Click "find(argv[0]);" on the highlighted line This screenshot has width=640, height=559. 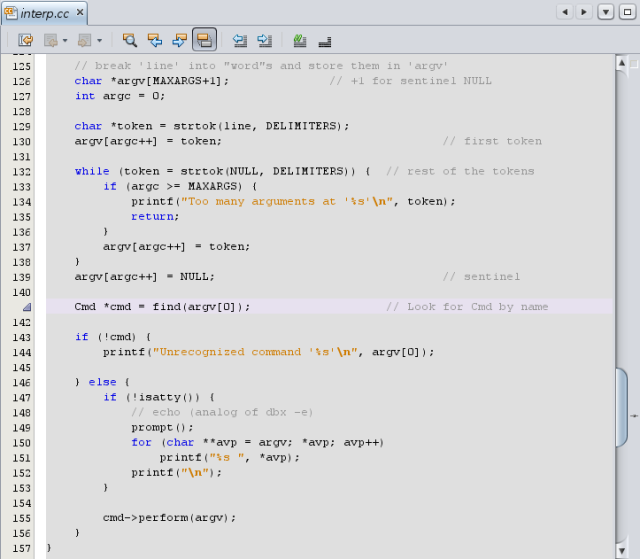pyautogui.click(x=201, y=307)
